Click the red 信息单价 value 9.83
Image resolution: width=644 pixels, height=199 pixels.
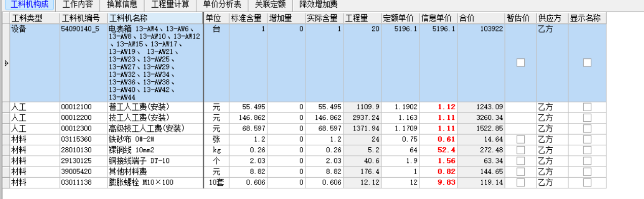(x=439, y=182)
